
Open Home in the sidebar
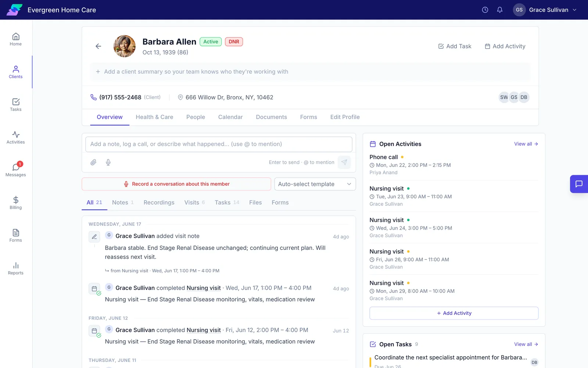coord(16,39)
